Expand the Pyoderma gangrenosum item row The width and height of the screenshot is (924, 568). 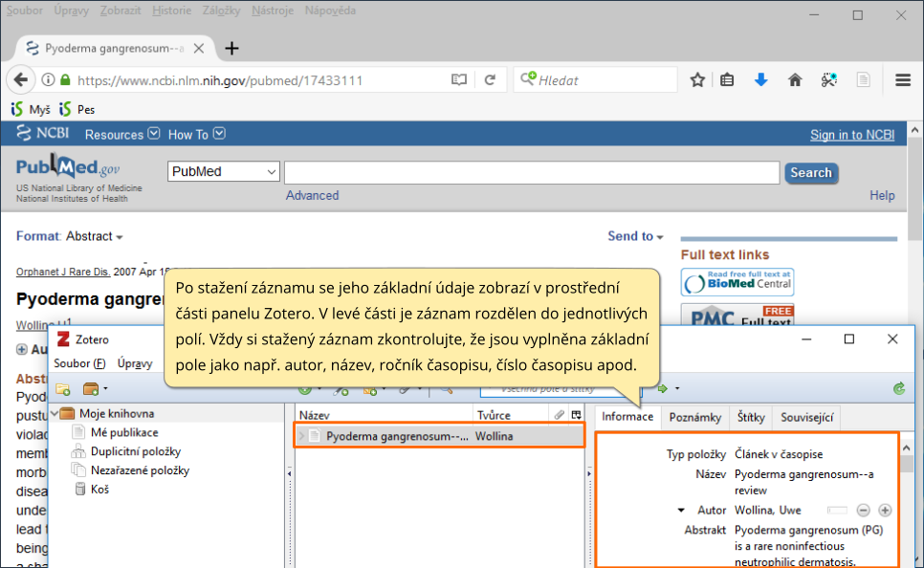click(x=301, y=436)
